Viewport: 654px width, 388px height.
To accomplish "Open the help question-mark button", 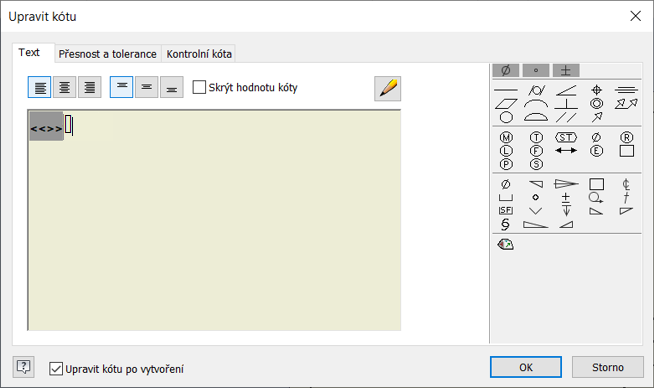I will (23, 367).
